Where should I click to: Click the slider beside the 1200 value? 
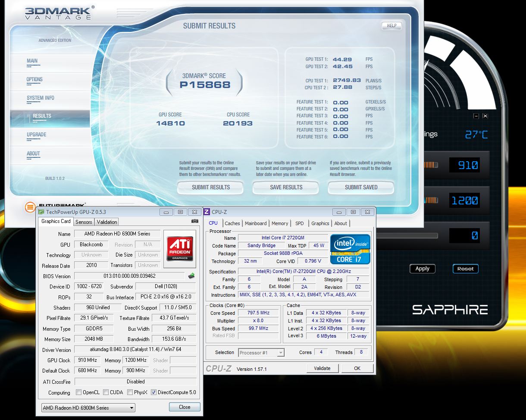coord(431,200)
